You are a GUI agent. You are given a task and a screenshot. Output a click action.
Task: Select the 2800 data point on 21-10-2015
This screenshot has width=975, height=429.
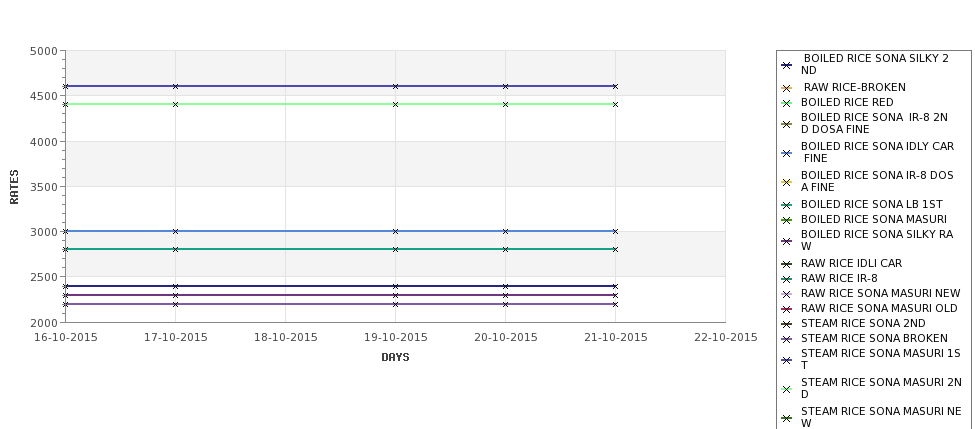(x=615, y=249)
